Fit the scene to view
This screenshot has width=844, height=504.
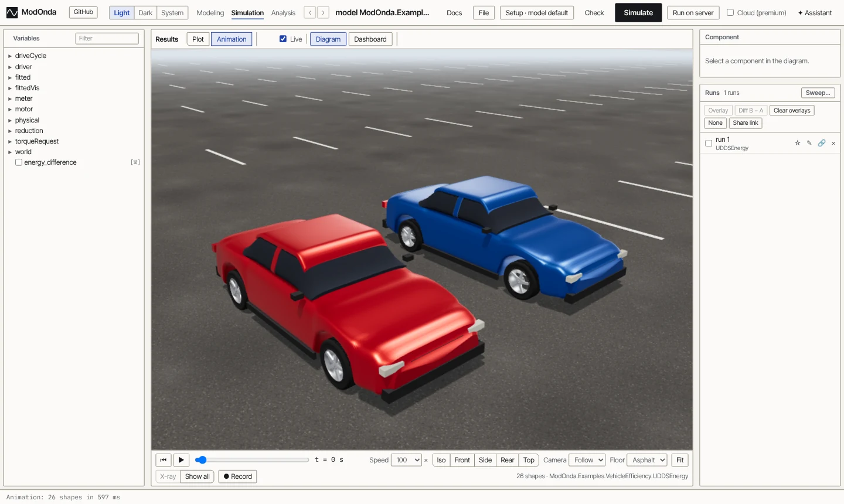point(680,460)
